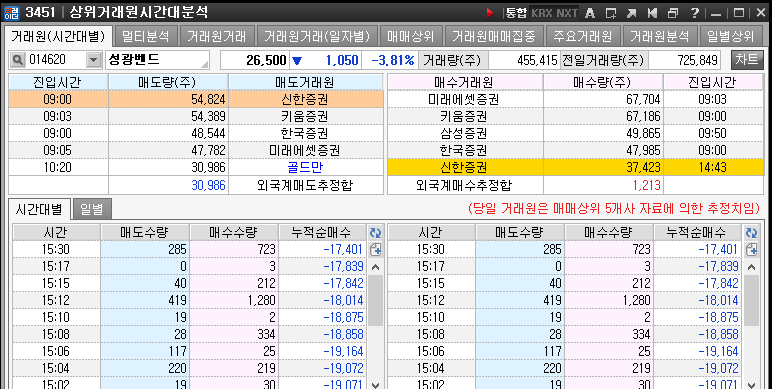This screenshot has width=772, height=389.
Task: Click the add-screen icon with plus sign
Action: pos(611,13)
